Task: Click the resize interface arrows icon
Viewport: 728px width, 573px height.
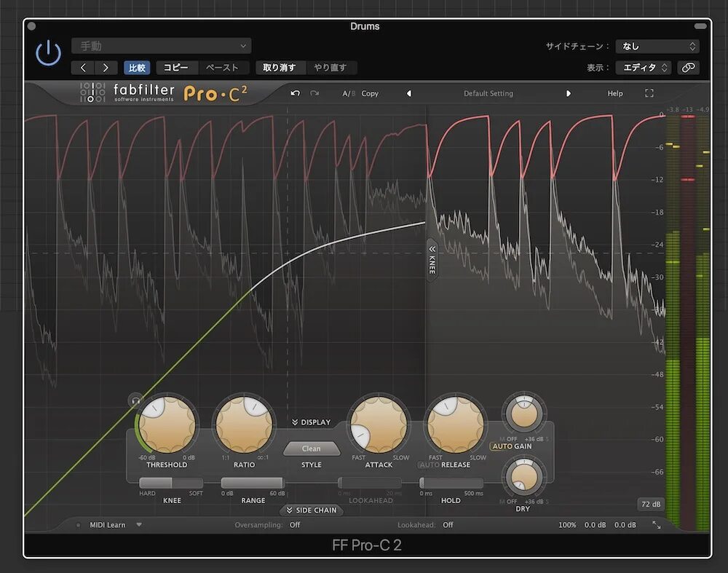Action: click(657, 525)
